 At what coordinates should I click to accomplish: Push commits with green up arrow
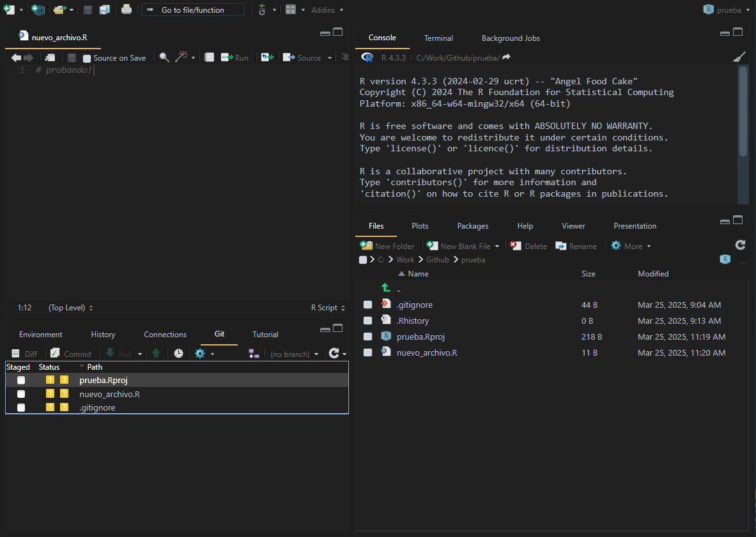(x=156, y=354)
